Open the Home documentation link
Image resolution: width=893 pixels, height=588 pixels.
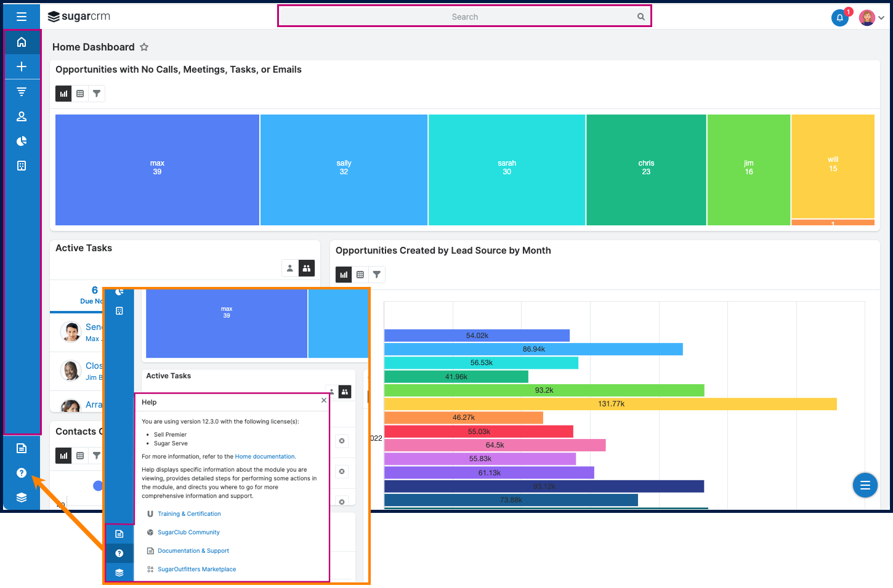tap(265, 457)
